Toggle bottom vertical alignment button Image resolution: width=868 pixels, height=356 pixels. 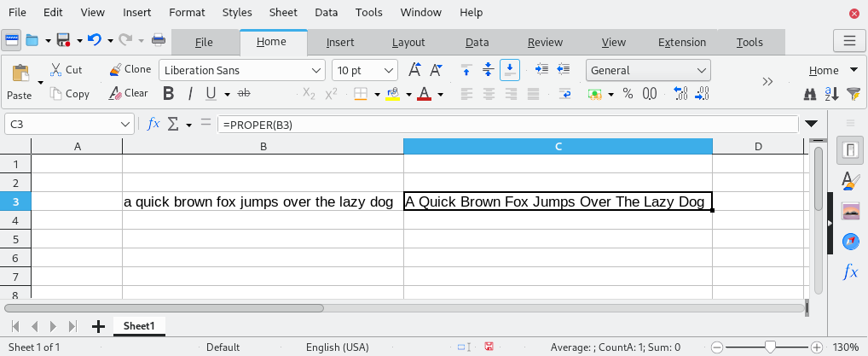[x=510, y=70]
